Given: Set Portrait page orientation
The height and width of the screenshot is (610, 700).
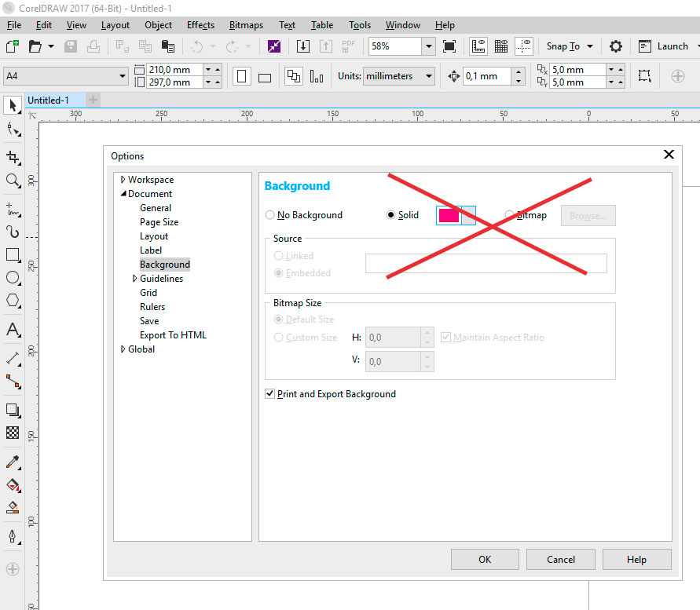Looking at the screenshot, I should (x=241, y=76).
